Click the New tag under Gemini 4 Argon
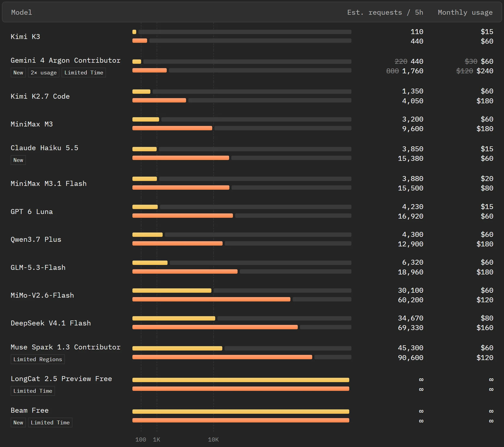504x447 pixels. (18, 73)
